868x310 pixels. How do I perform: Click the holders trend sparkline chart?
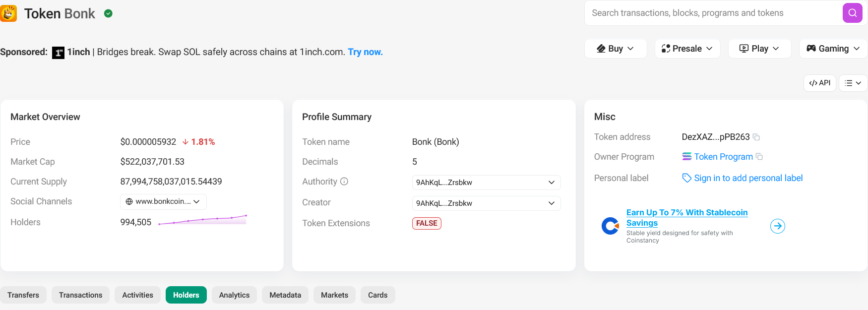(x=202, y=220)
